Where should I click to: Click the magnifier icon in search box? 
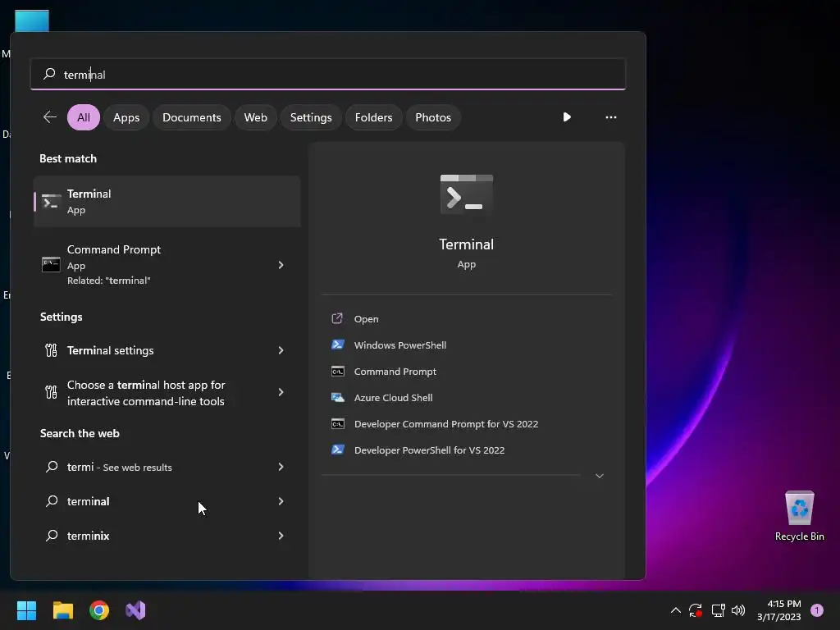(49, 73)
